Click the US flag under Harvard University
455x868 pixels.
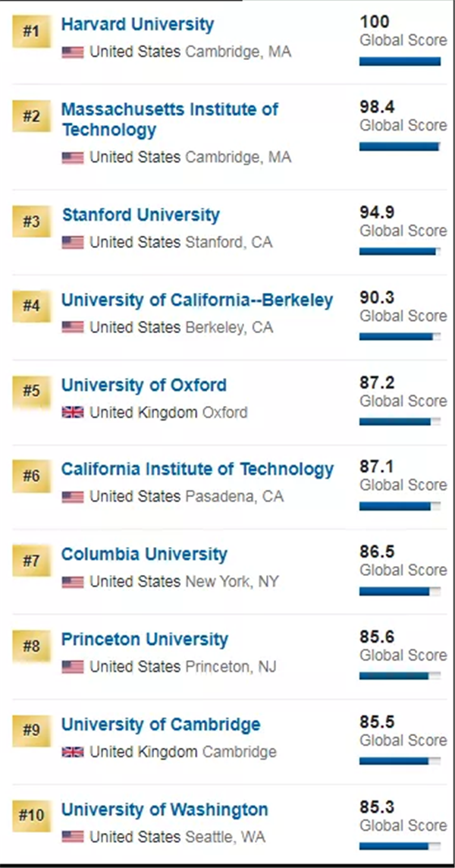73,53
